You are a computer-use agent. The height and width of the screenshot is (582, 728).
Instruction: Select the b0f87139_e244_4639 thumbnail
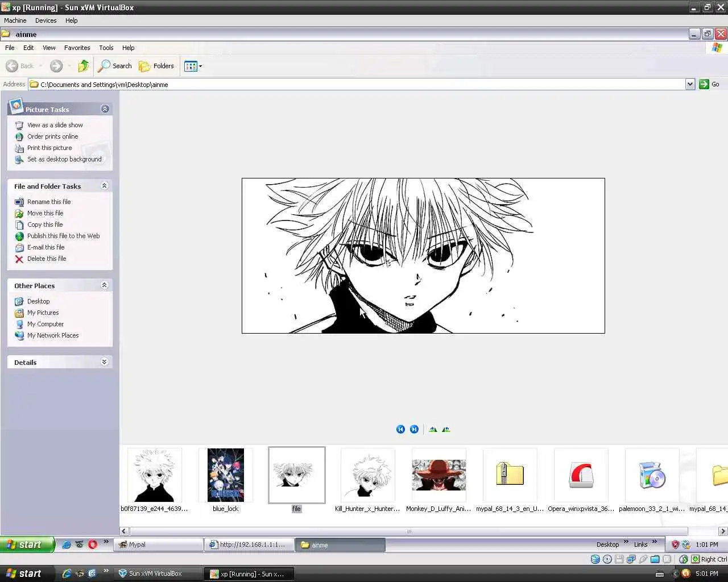(x=154, y=475)
